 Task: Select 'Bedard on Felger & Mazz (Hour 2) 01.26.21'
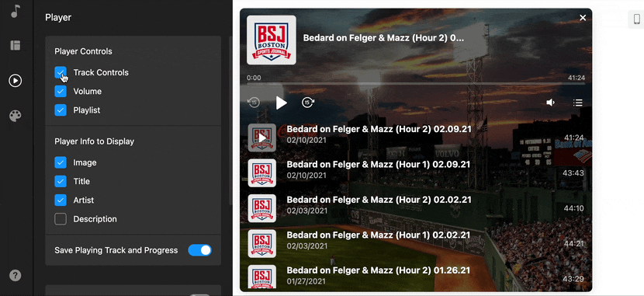(379, 270)
